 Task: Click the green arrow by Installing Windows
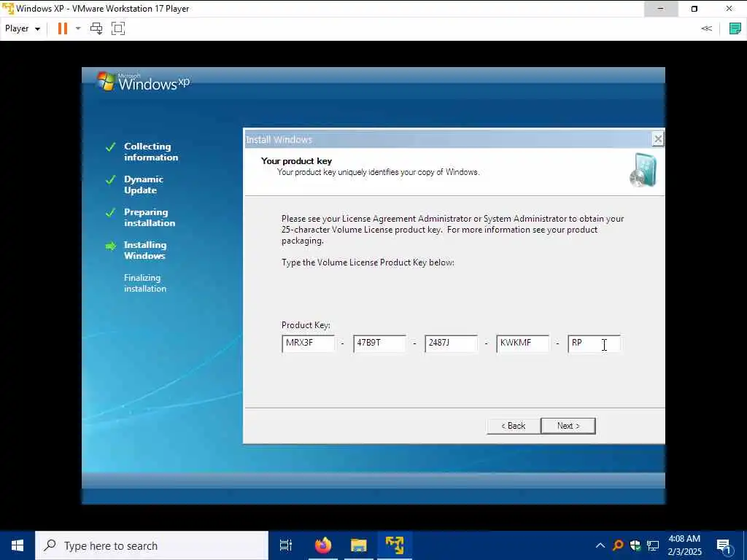point(111,246)
